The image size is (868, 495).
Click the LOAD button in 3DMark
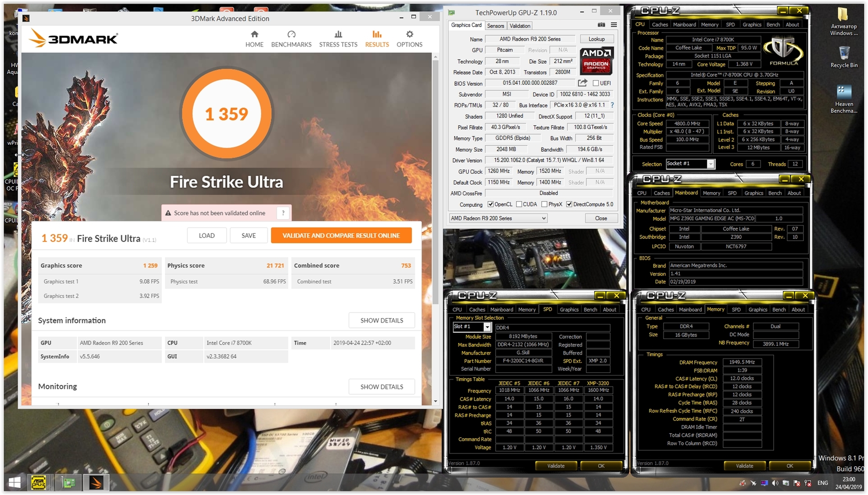tap(207, 236)
